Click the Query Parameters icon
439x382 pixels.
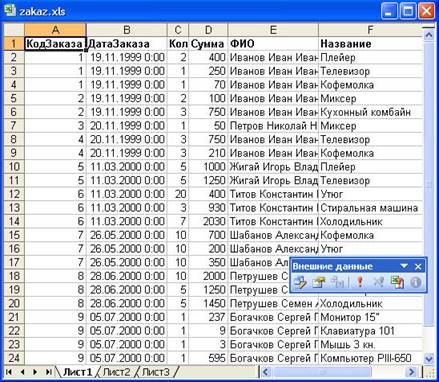337,283
